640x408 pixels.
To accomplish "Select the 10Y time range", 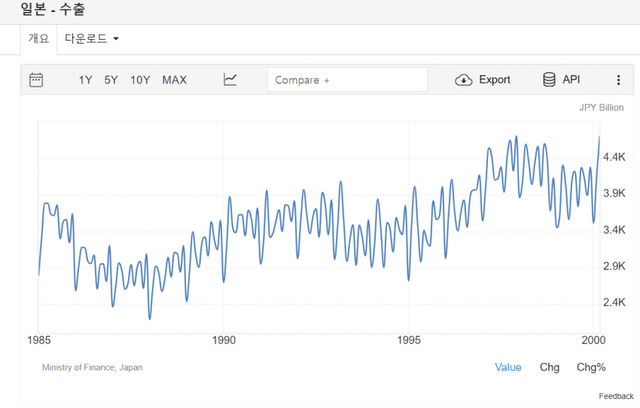I will tap(140, 80).
